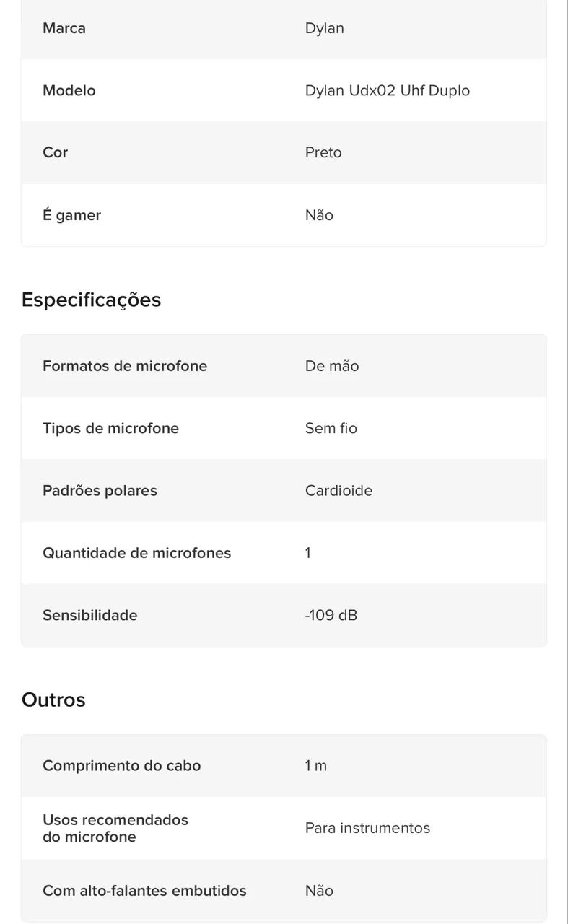Select the Não value for É gamer
The height and width of the screenshot is (924, 568).
tap(319, 215)
